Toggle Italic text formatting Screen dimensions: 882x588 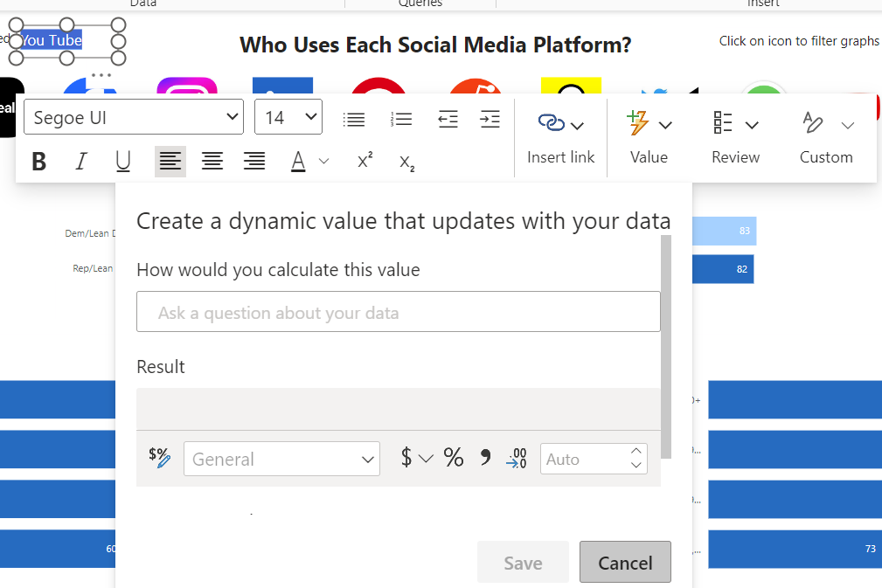[x=81, y=162]
